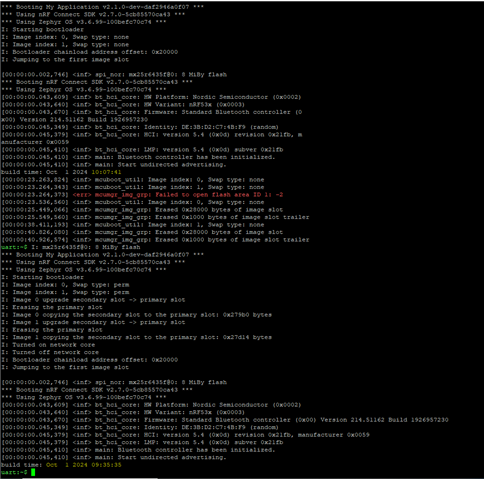484x479 pixels.
Task: Click the 00:00:23.536,560 mcuboot_util line
Action: pos(133,202)
